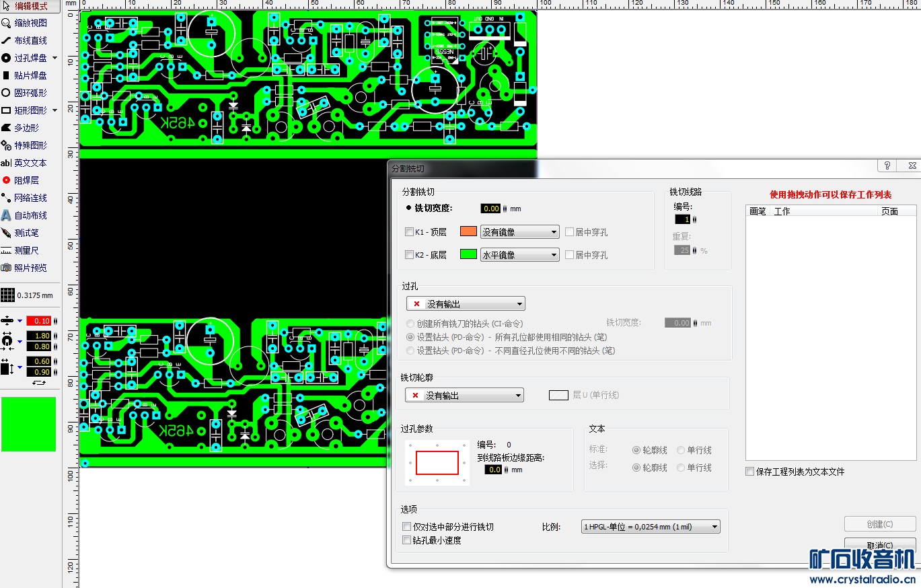Click the 铣切宽度 0.00 value field
Viewport: 921px width, 588px height.
(491, 209)
